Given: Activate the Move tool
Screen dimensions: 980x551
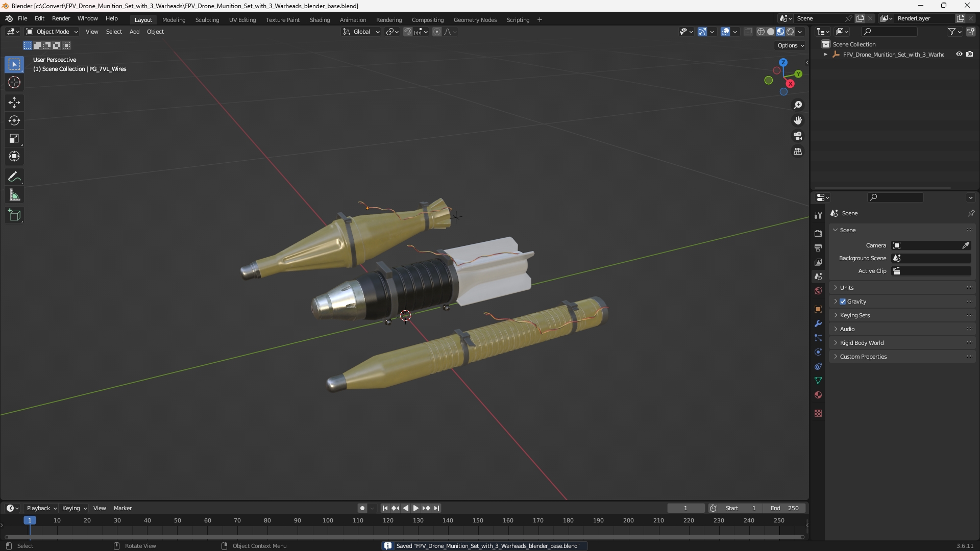Looking at the screenshot, I should (x=14, y=103).
